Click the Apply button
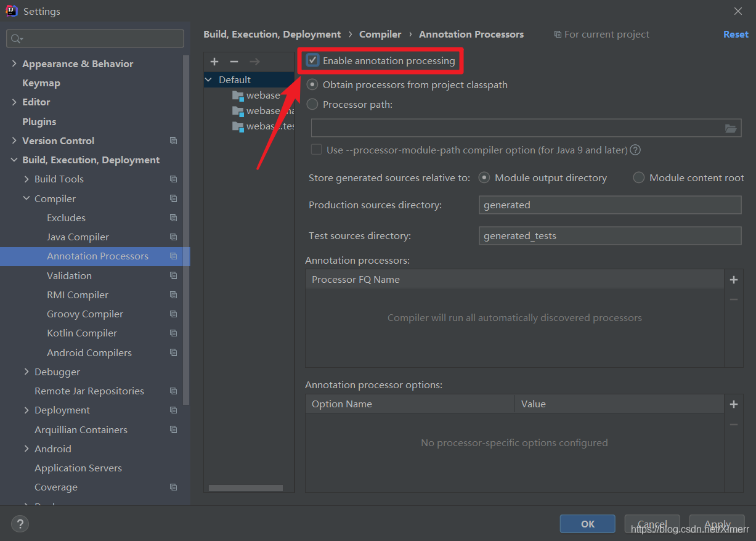The height and width of the screenshot is (541, 756). point(717,524)
